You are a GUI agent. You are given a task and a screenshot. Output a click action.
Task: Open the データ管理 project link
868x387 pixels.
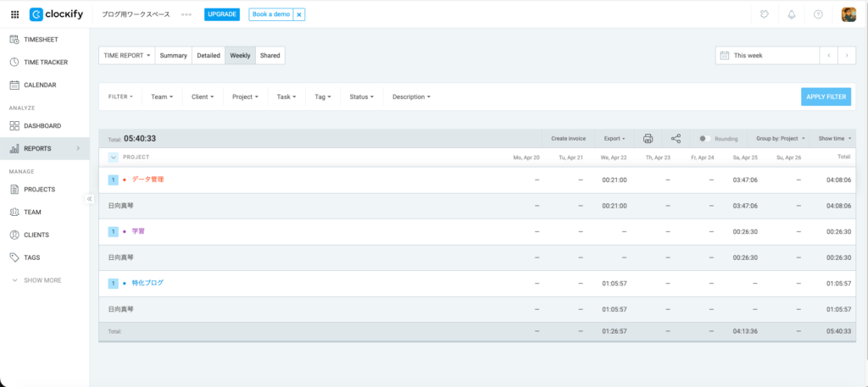point(147,180)
